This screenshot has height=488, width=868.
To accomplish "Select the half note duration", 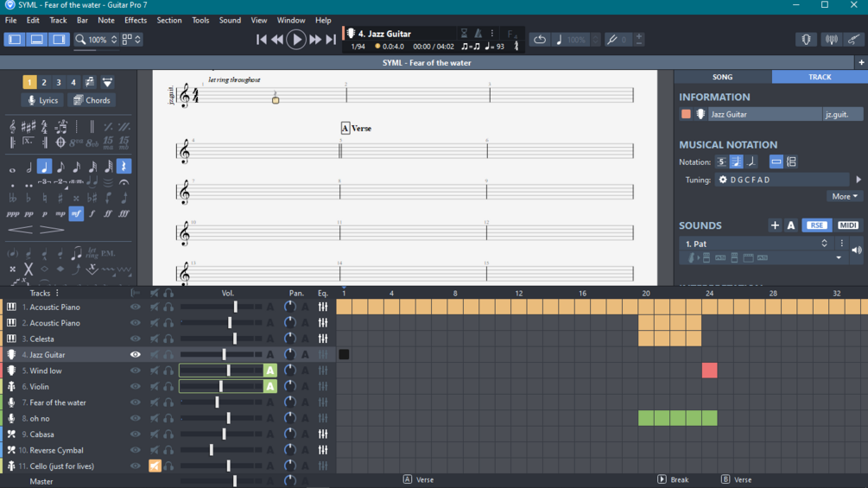I will [29, 167].
